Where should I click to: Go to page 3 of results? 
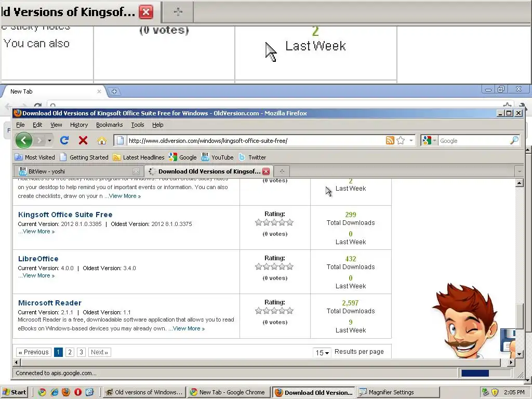pyautogui.click(x=81, y=352)
